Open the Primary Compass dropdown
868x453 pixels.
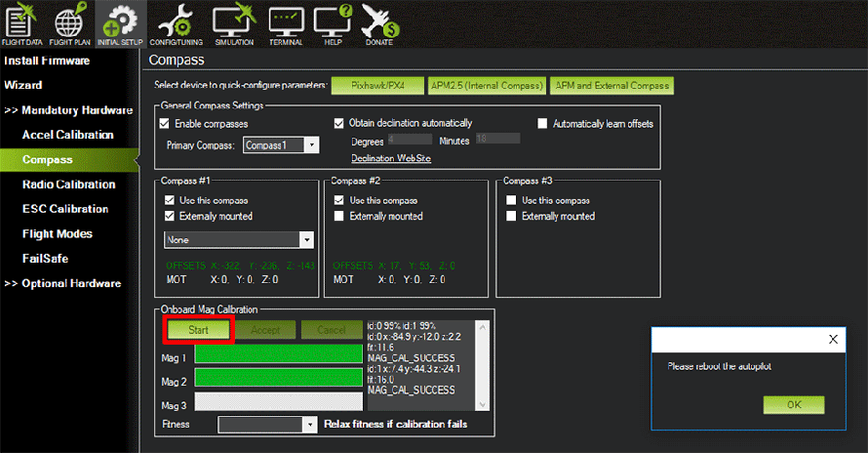[x=281, y=145]
